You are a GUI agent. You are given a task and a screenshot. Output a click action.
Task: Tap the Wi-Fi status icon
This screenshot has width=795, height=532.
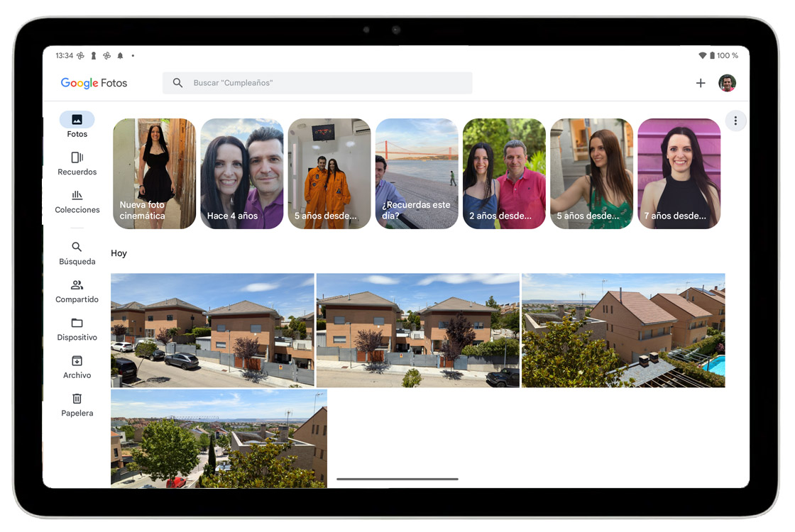702,55
